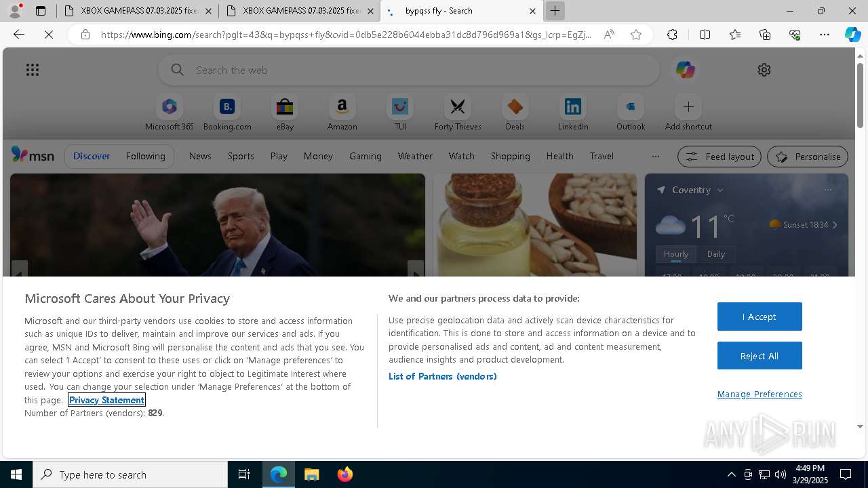The height and width of the screenshot is (488, 868).
Task: Select the Discover tab
Action: click(92, 156)
